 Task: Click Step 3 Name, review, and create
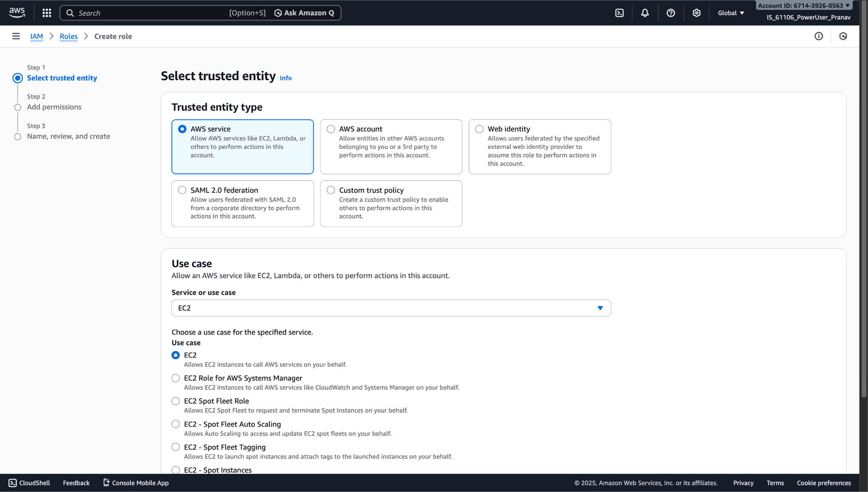(69, 136)
